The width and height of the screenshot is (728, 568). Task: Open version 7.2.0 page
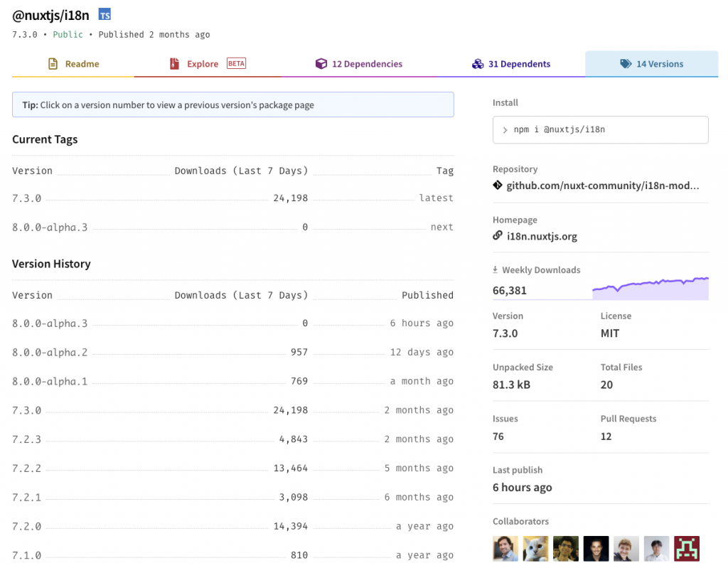26,526
